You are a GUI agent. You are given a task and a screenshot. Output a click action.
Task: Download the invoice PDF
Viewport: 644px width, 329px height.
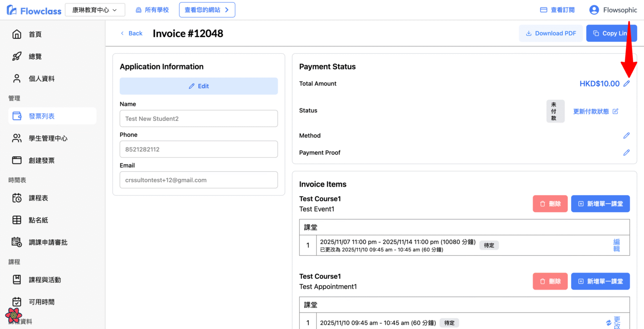tap(551, 33)
